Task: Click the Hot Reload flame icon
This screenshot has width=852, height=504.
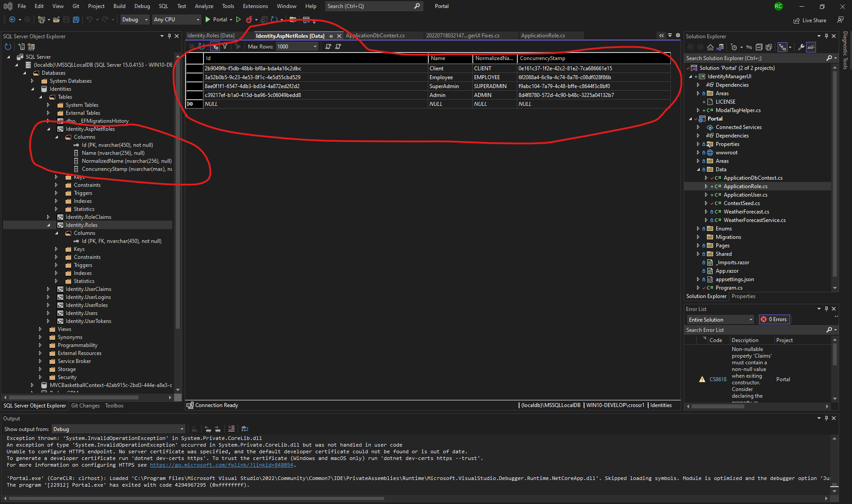Action: (x=249, y=20)
